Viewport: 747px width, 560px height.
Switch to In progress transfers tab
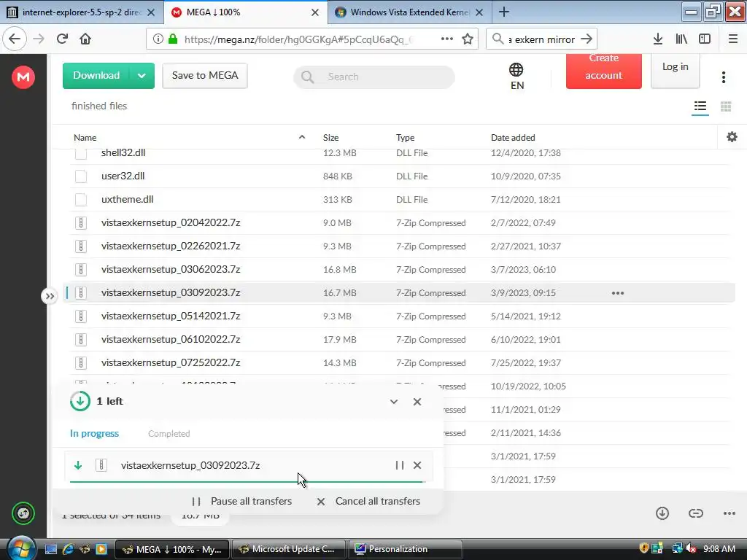[x=94, y=433]
